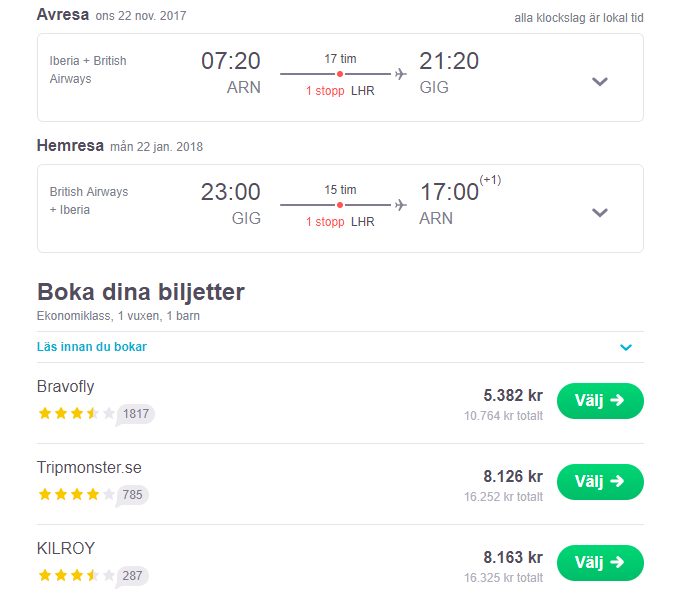Choose the KILROY offer with Välj
Viewport: 683px width, 605px height.
pos(600,562)
